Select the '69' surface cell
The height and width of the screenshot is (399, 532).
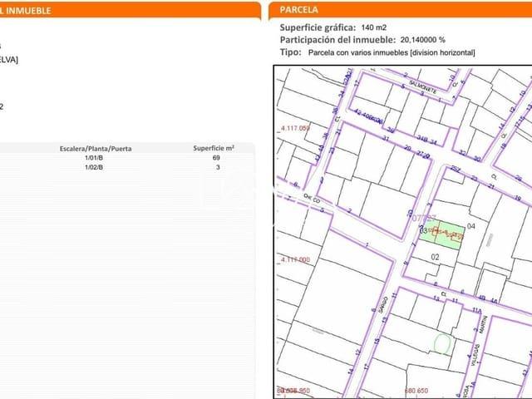(x=216, y=158)
